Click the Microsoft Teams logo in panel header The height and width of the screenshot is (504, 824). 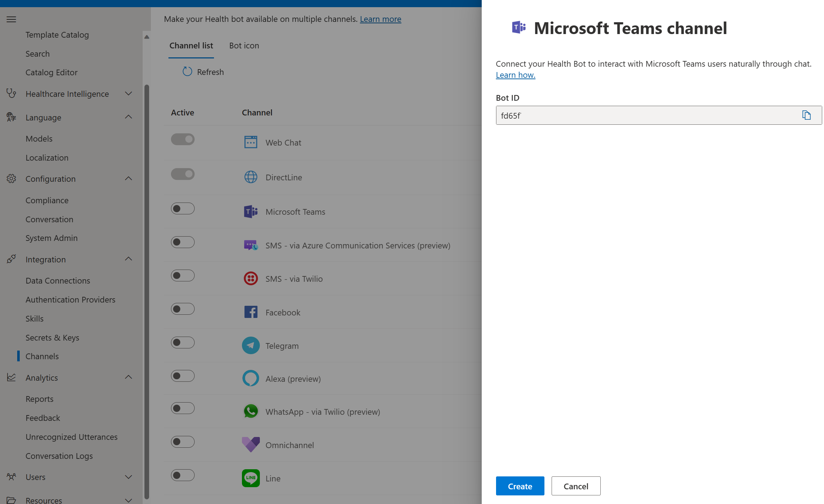[x=519, y=28]
